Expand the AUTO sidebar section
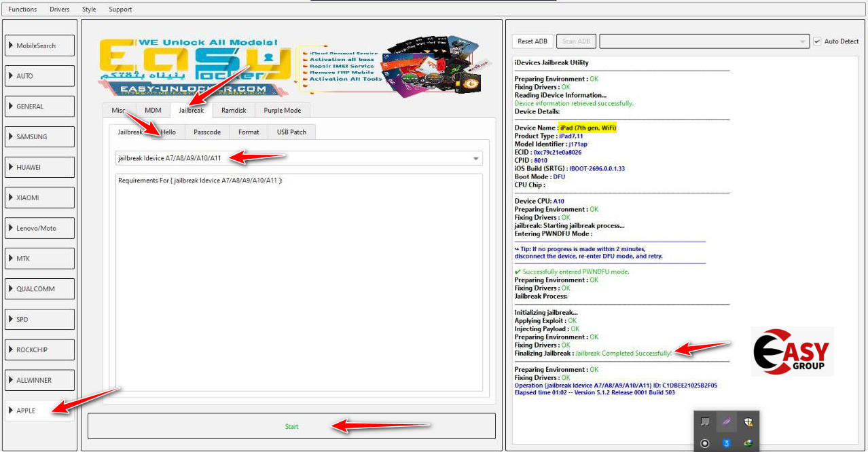 click(39, 76)
